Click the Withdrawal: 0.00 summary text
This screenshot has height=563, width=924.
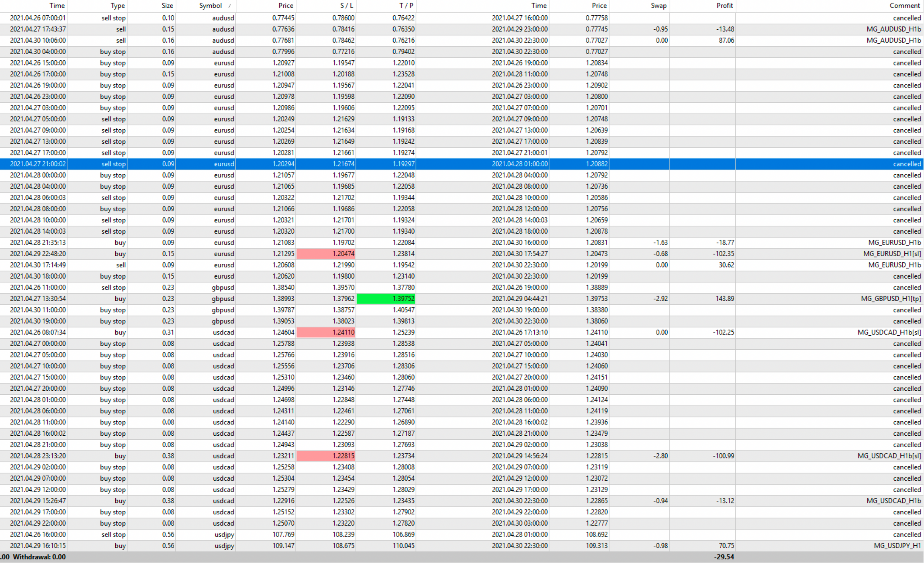click(39, 557)
